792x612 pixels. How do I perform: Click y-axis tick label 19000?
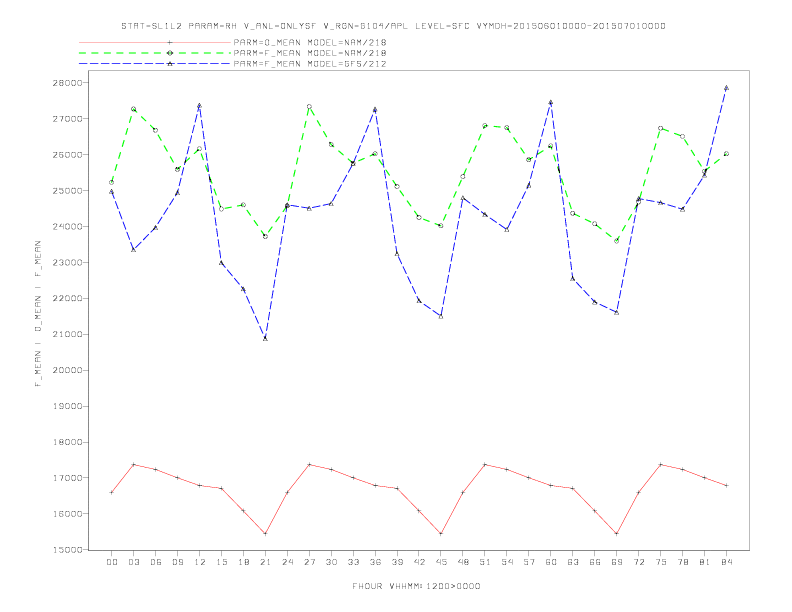(68, 406)
